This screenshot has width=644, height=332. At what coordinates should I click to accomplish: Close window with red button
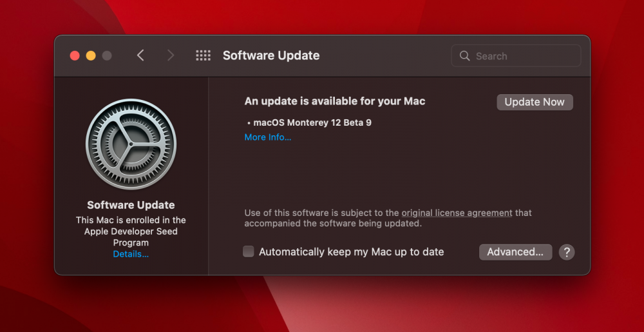75,56
